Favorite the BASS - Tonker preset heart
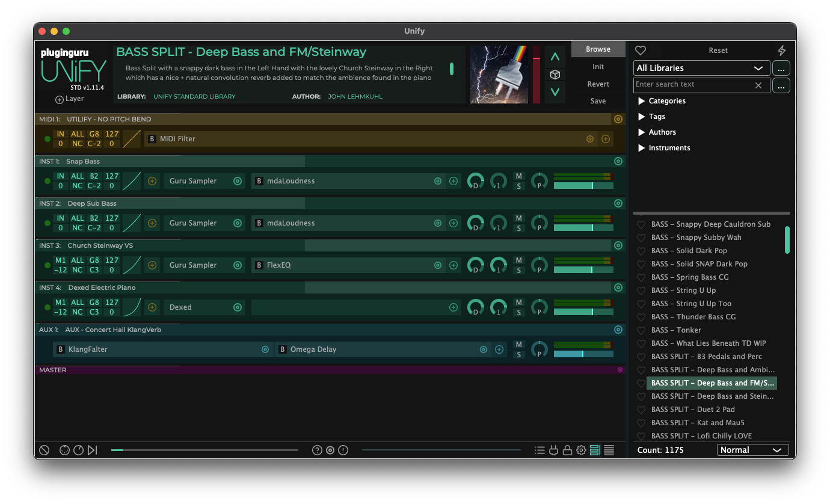Screen dimensions: 830x504 (641, 330)
